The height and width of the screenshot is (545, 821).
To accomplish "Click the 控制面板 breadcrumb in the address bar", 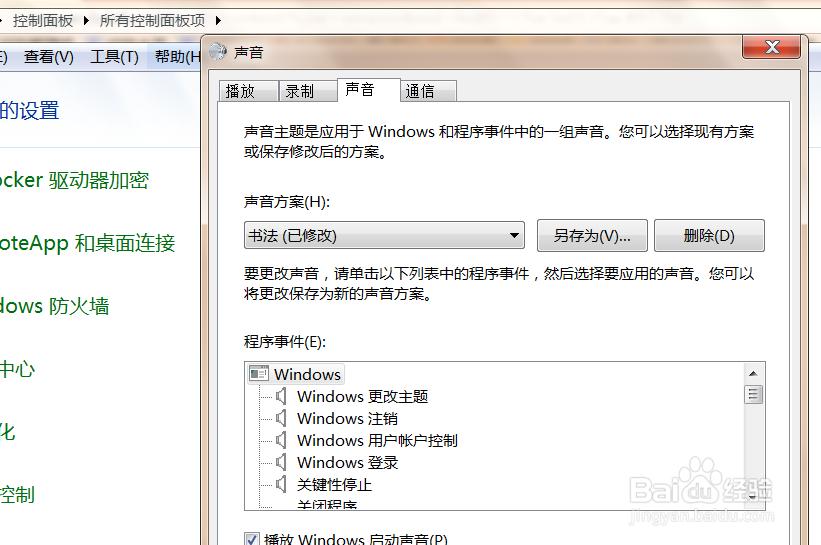I will coord(43,21).
